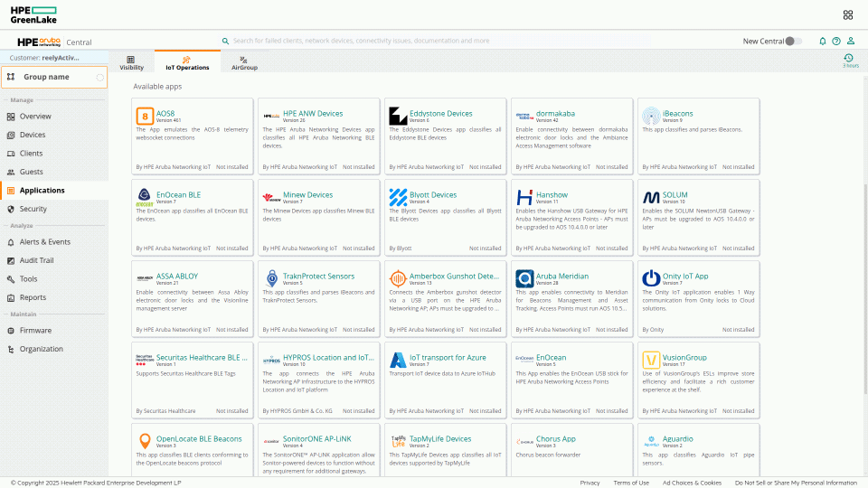
Task: Open Overview in the sidebar
Action: coord(35,117)
